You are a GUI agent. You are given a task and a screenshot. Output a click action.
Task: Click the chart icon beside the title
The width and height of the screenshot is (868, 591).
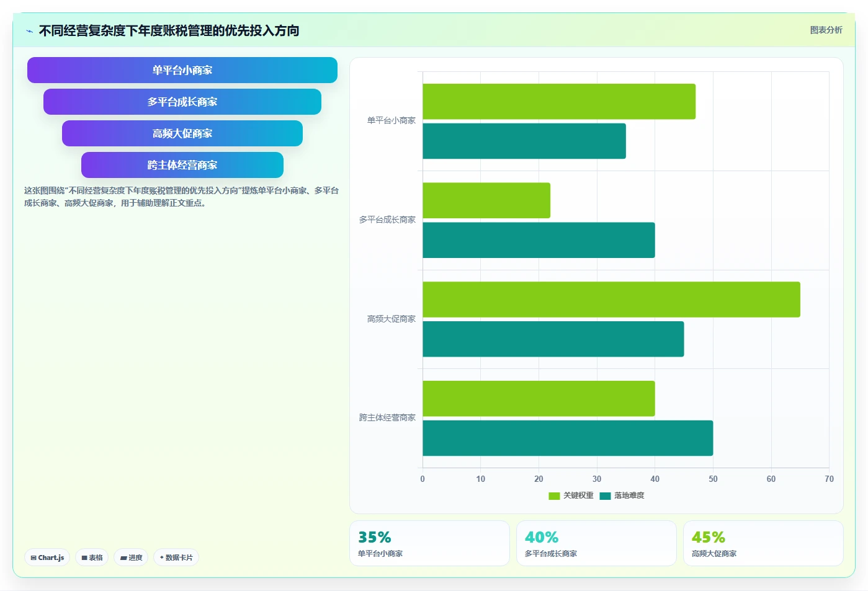pos(29,31)
